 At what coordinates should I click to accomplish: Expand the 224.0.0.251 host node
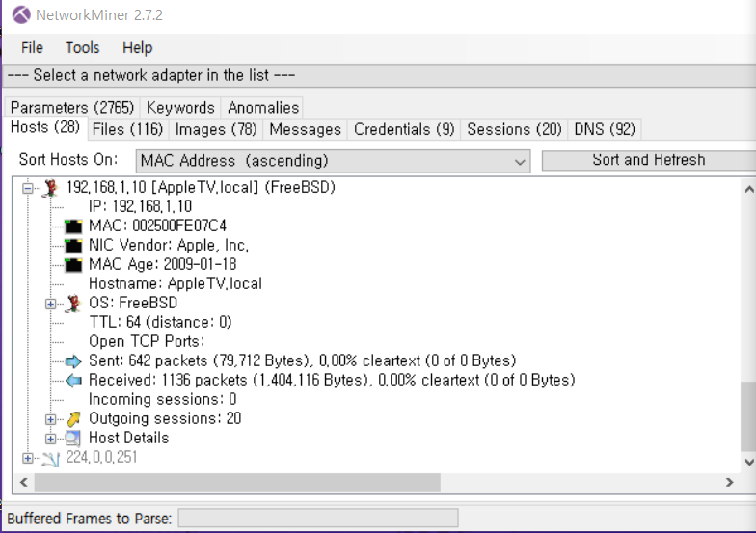pos(28,458)
